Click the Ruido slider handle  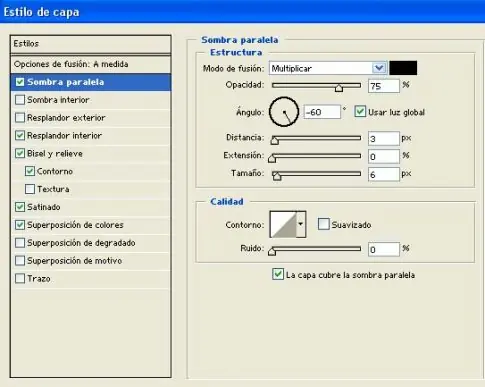tap(272, 251)
